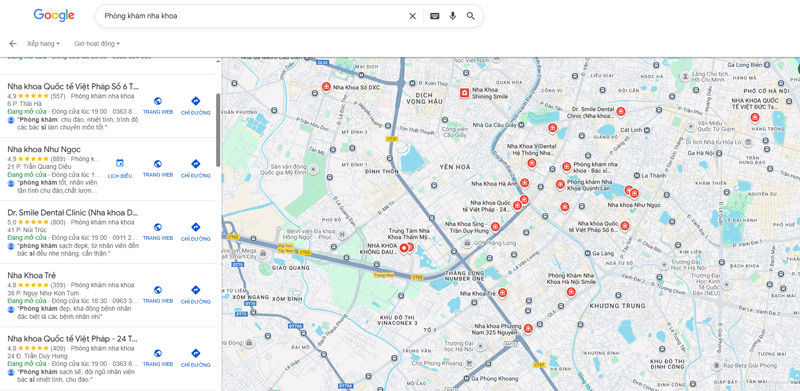Open website for Dr. Smile Dental Clinic

click(158, 232)
